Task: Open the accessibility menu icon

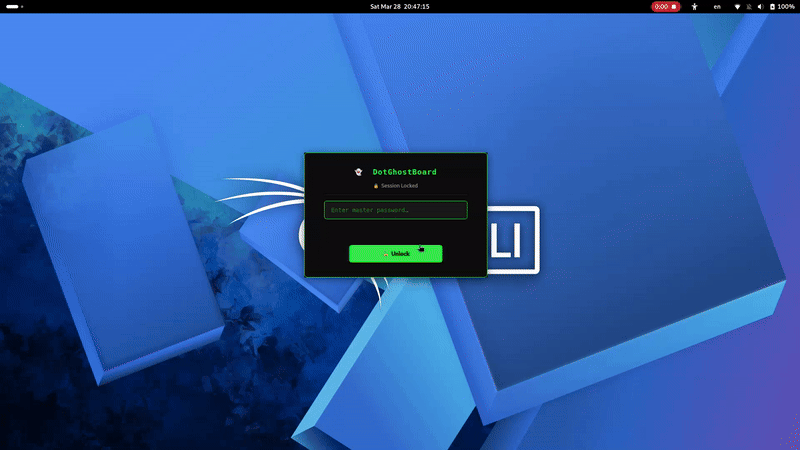Action: pos(694,7)
